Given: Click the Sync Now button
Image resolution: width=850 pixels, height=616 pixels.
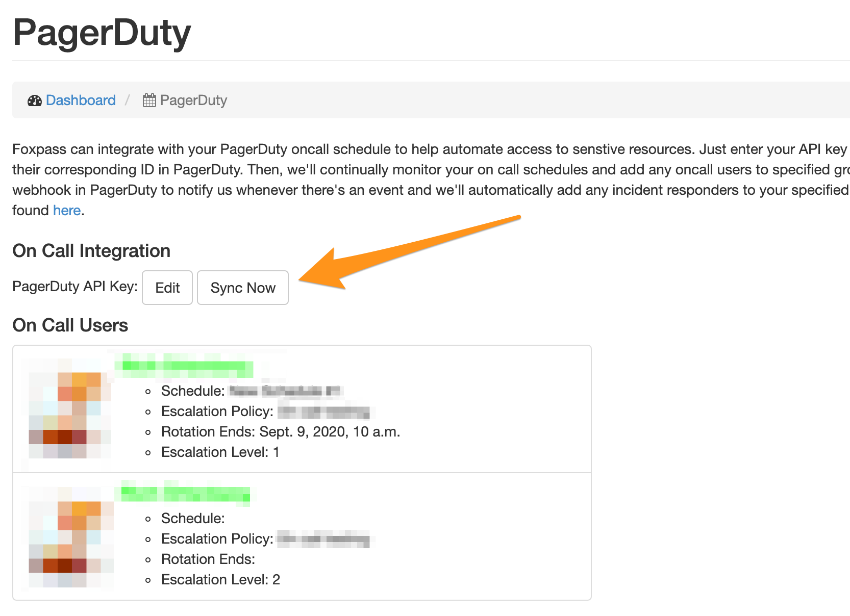Looking at the screenshot, I should (x=243, y=288).
